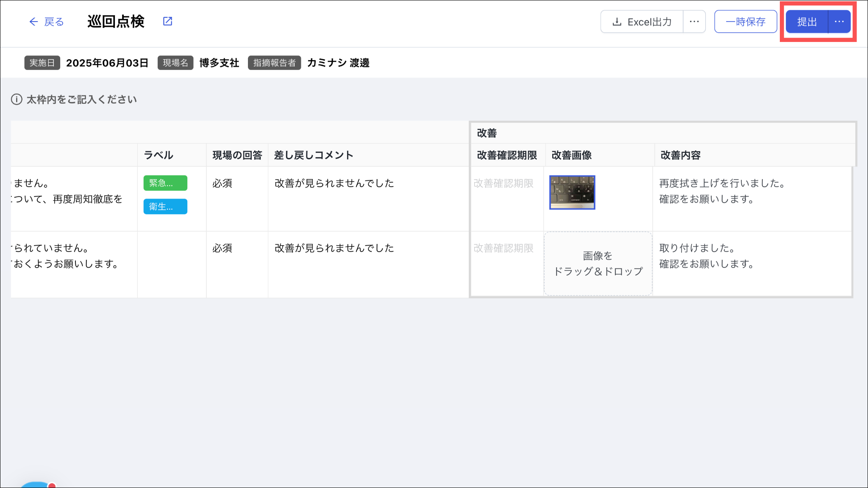Image resolution: width=868 pixels, height=488 pixels.
Task: Edit the 再度拭き上げを行いました improvement text
Action: (x=722, y=191)
